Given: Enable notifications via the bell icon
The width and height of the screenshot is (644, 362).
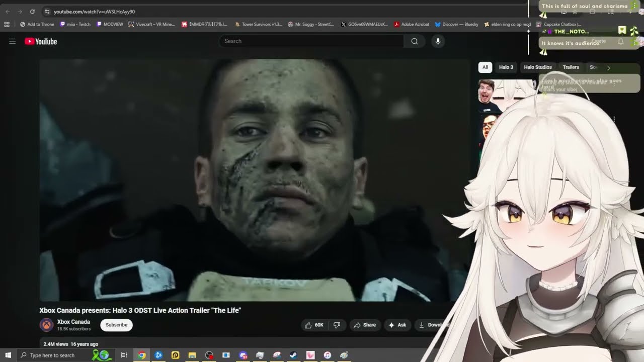Looking at the screenshot, I should [x=621, y=41].
